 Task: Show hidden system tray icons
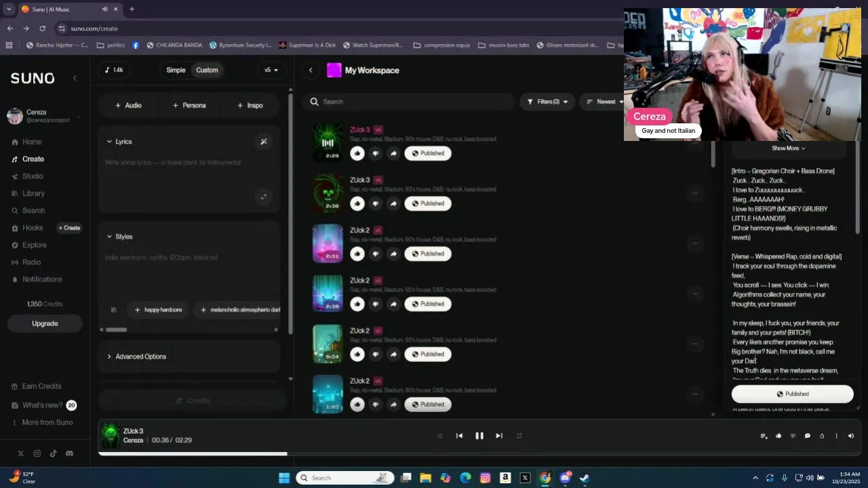tap(755, 478)
